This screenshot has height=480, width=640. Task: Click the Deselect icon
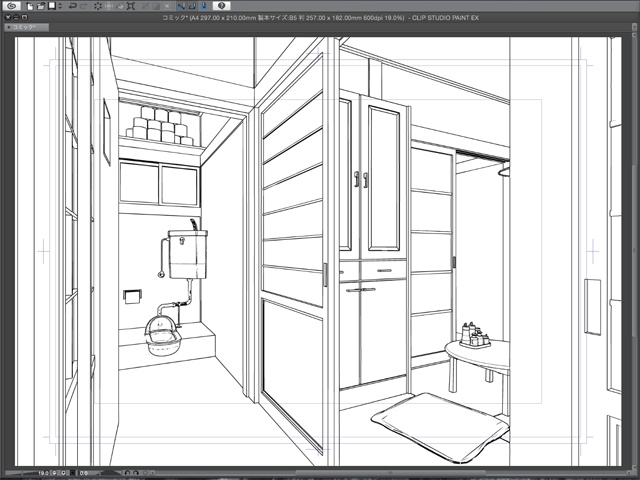[144, 6]
